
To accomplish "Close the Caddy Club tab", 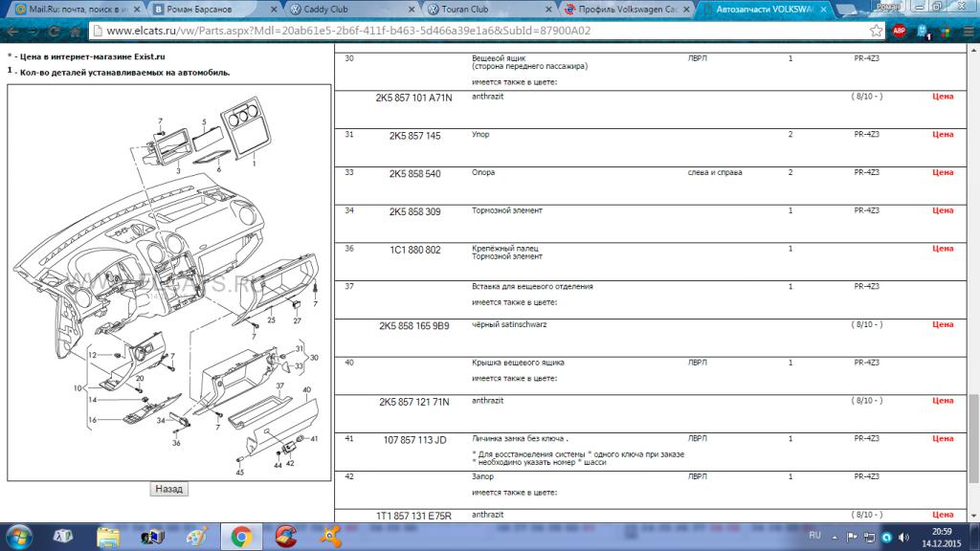I will [412, 10].
